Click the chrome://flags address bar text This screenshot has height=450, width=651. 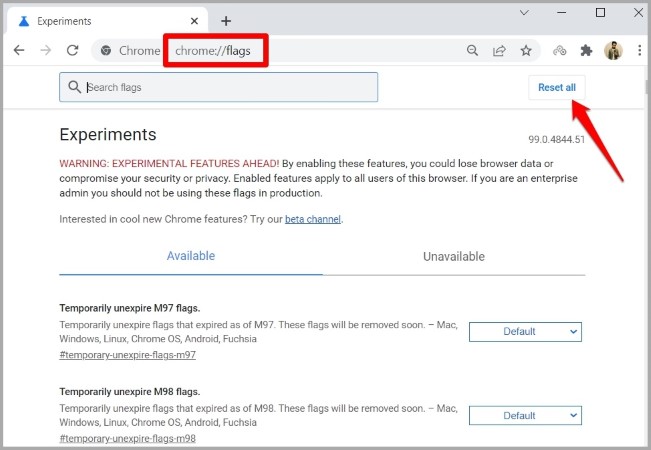pos(213,51)
